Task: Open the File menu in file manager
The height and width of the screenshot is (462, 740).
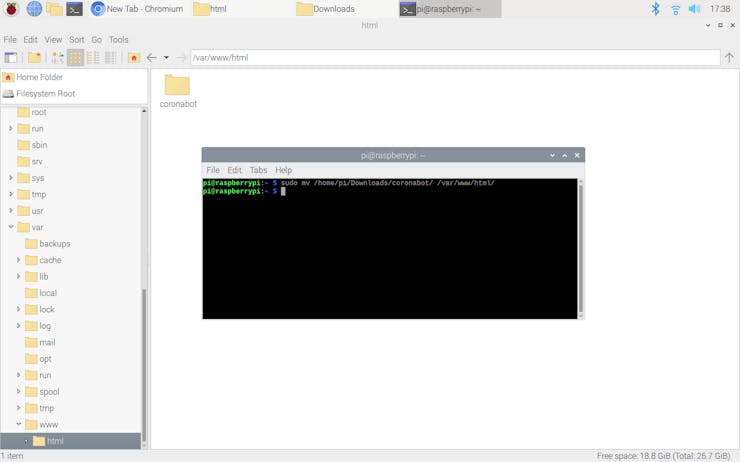Action: pyautogui.click(x=10, y=40)
